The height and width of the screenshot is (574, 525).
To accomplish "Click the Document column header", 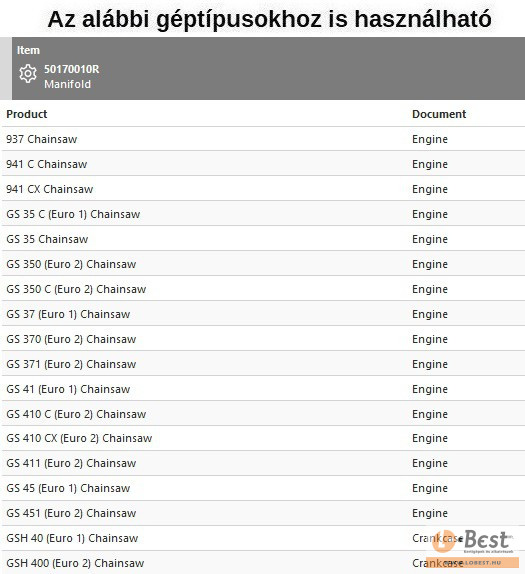I will tap(439, 114).
